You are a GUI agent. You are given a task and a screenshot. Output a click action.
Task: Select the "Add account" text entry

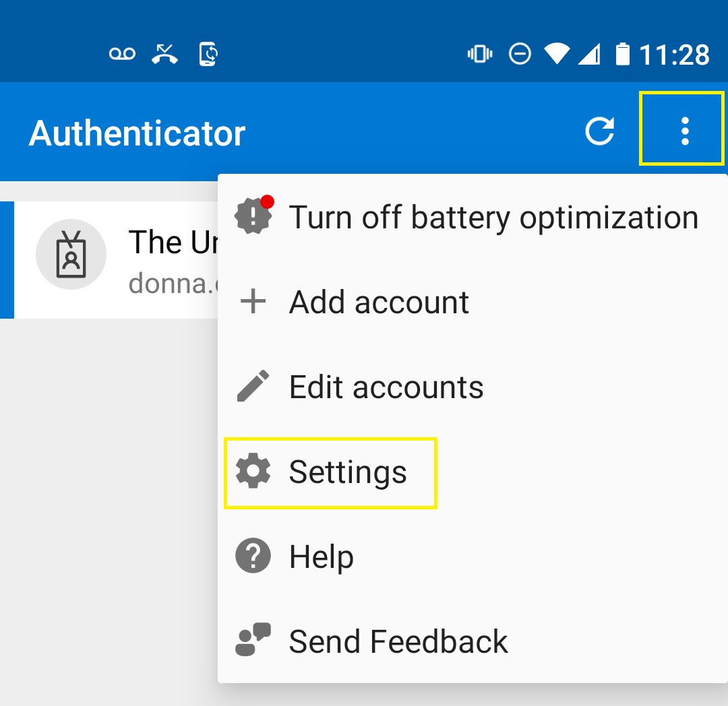(x=379, y=302)
